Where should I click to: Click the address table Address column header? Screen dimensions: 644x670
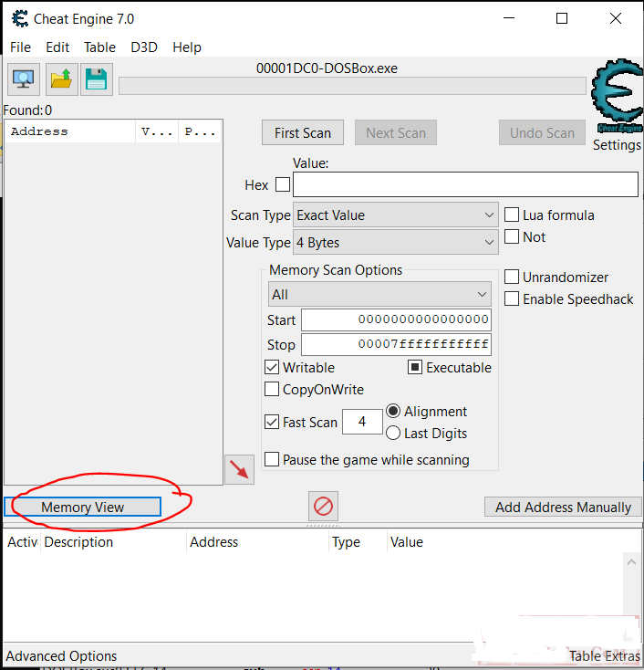(257, 542)
